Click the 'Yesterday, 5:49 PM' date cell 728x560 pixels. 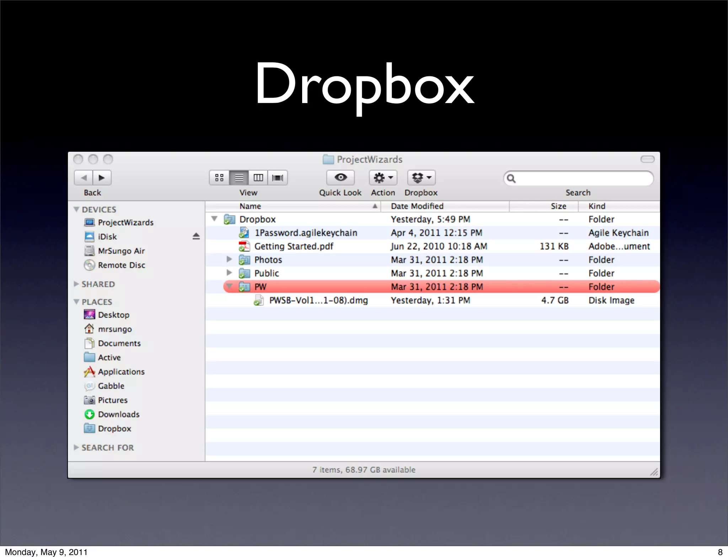point(430,219)
